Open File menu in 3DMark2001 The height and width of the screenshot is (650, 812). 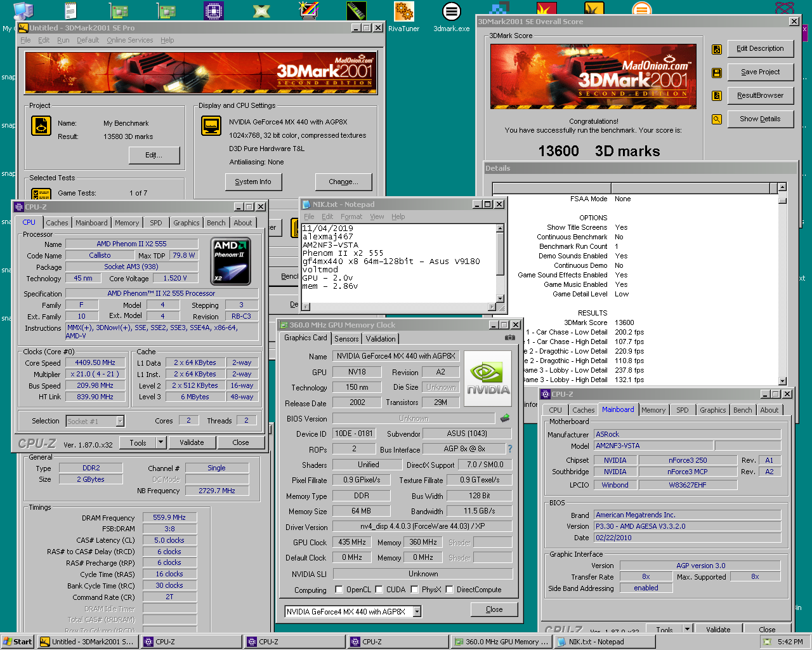click(25, 40)
